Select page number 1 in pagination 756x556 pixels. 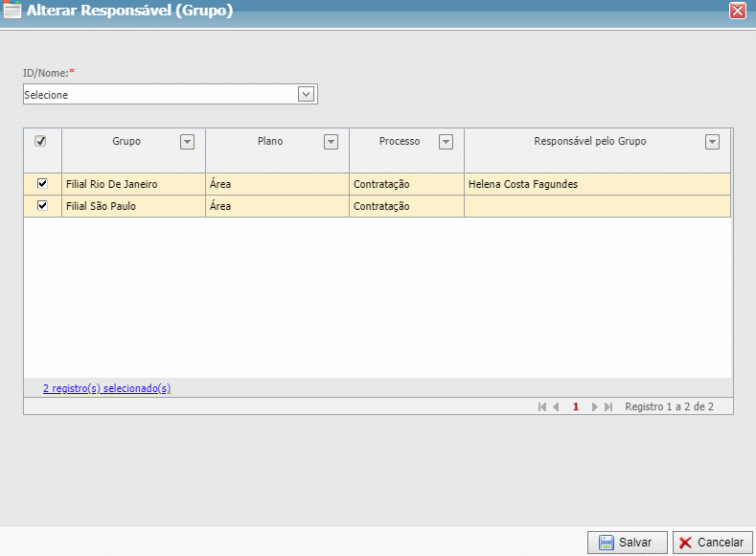(x=576, y=406)
